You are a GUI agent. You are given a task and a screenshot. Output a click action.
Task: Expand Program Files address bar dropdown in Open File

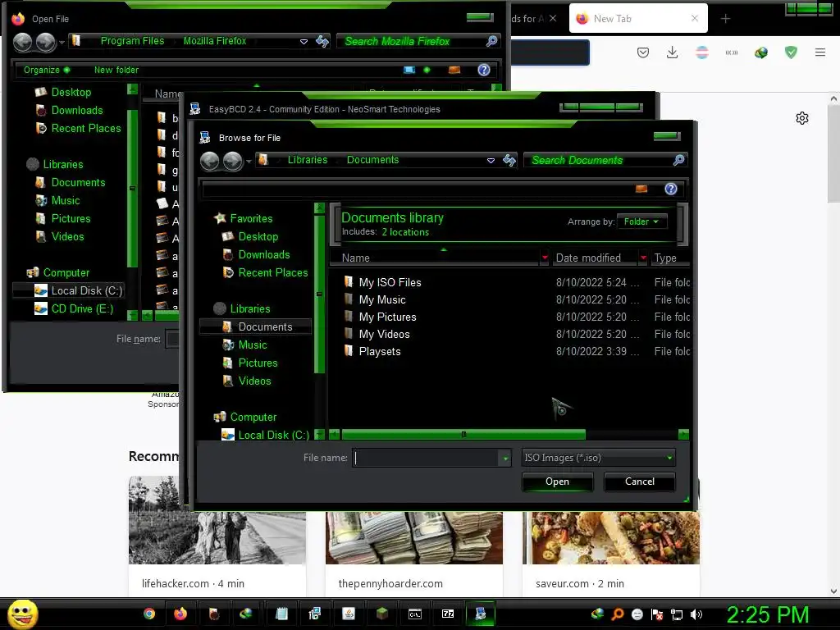click(304, 41)
